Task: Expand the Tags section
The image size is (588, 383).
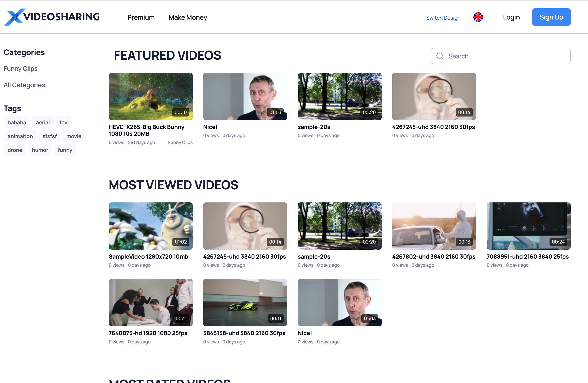Action: [12, 108]
